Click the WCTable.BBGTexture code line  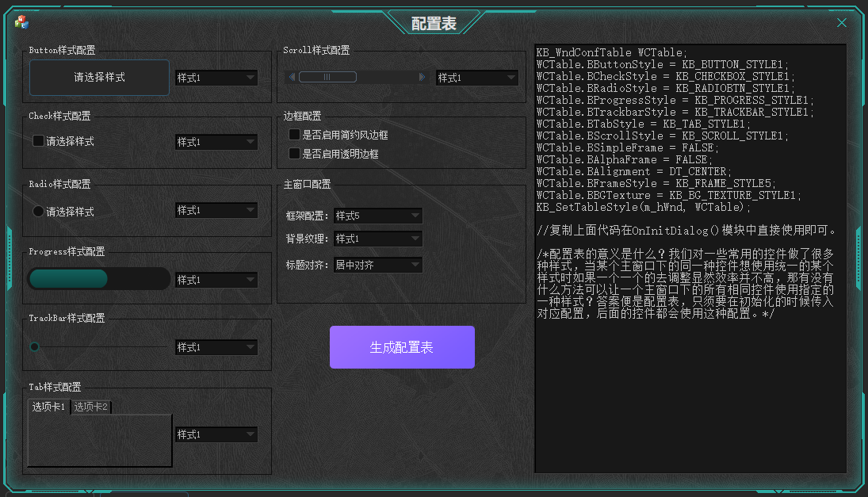669,195
